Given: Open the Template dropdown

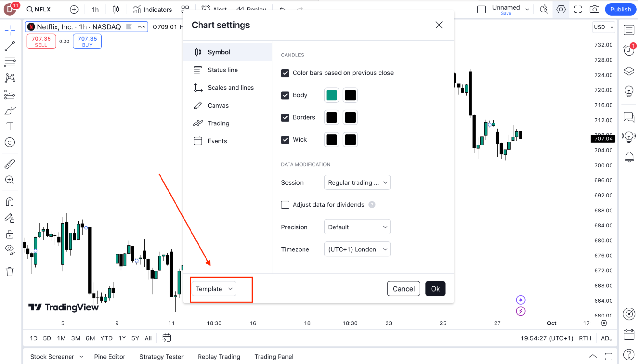Looking at the screenshot, I should (214, 289).
